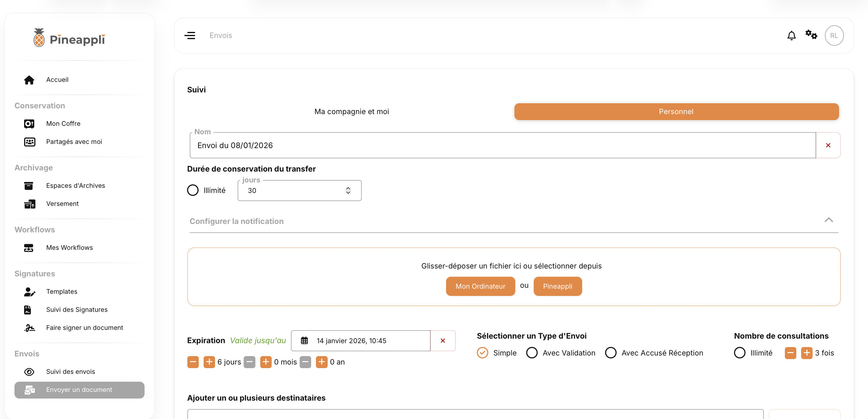Choose Avec Accusé Réception radio option
This screenshot has width=868, height=419.
click(610, 353)
